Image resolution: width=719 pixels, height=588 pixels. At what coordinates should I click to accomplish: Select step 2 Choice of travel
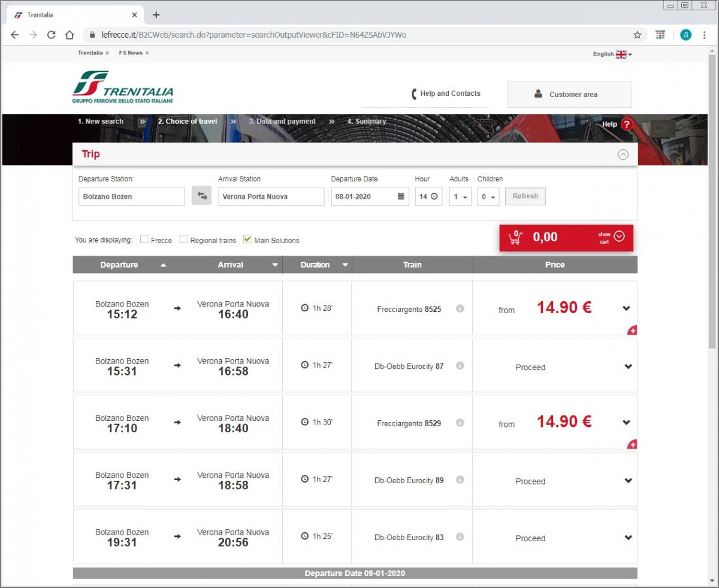[x=188, y=122]
